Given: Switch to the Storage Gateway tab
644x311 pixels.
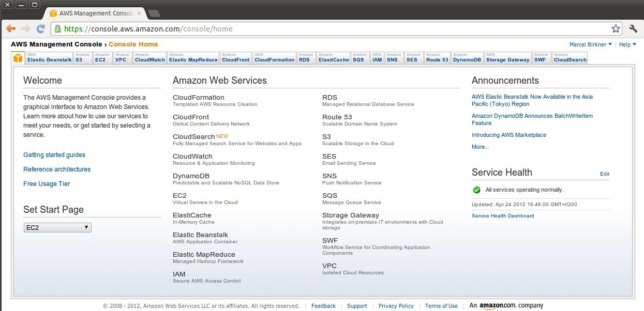Looking at the screenshot, I should coord(508,58).
